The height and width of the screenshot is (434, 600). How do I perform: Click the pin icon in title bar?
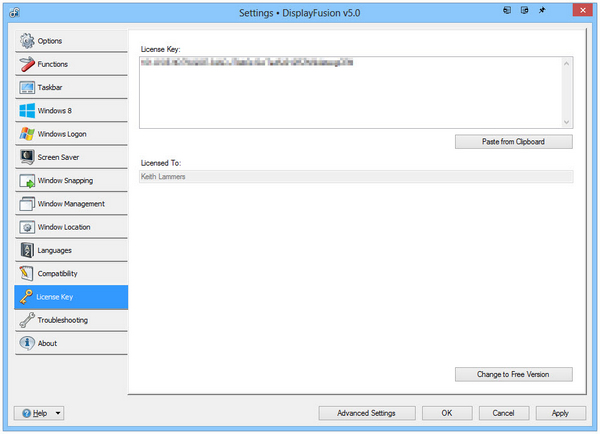[542, 10]
